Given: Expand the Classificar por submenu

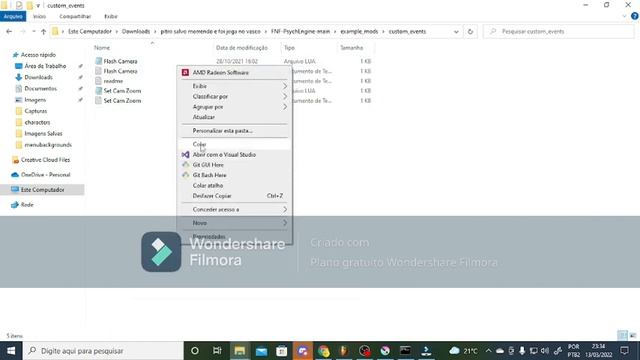Looking at the screenshot, I should pos(234,96).
